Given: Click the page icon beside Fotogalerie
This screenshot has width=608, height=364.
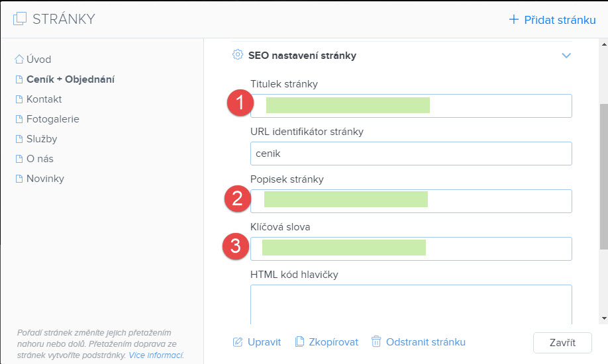Looking at the screenshot, I should tap(19, 119).
